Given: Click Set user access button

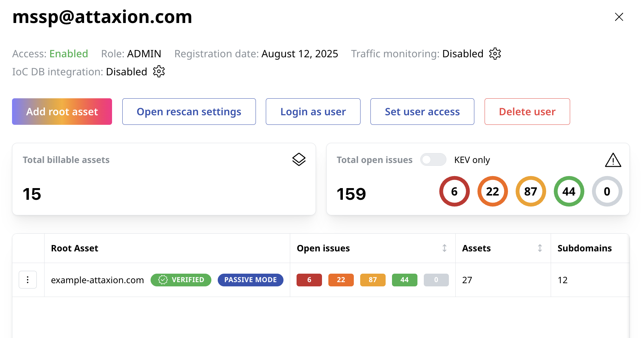Looking at the screenshot, I should 422,112.
